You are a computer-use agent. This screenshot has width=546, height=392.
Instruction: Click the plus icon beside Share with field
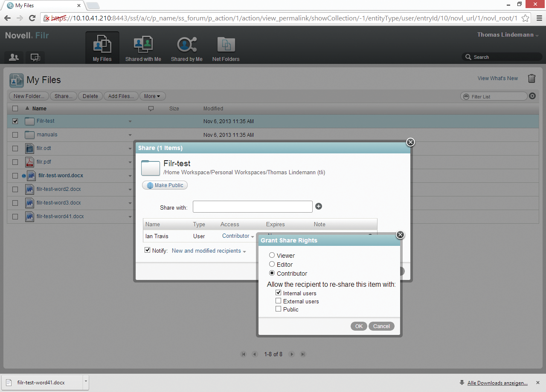pyautogui.click(x=319, y=206)
